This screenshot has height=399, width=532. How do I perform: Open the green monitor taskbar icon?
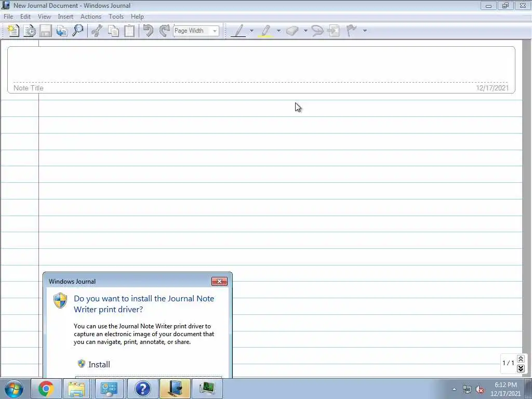(207, 389)
